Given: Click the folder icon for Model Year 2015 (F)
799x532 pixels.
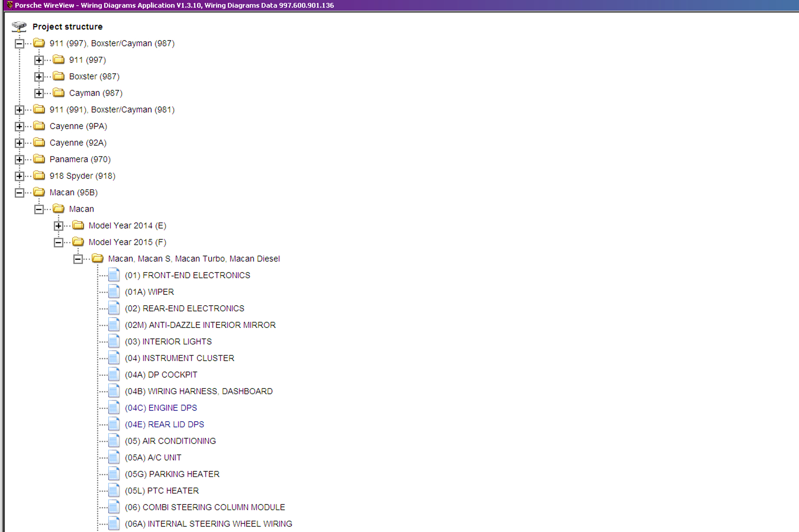Looking at the screenshot, I should pos(78,242).
